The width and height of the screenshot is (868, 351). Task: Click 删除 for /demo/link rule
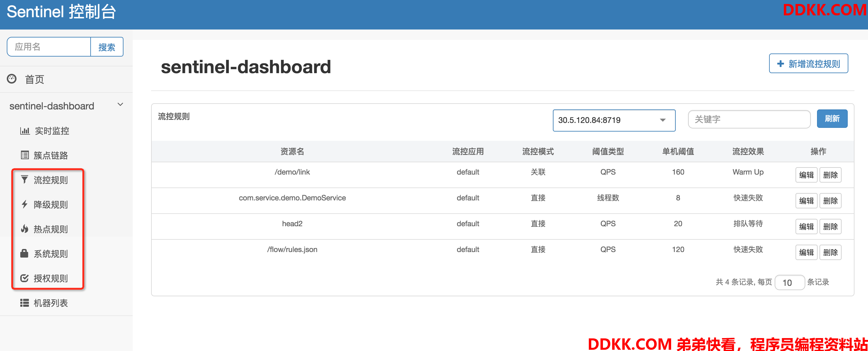coord(830,175)
